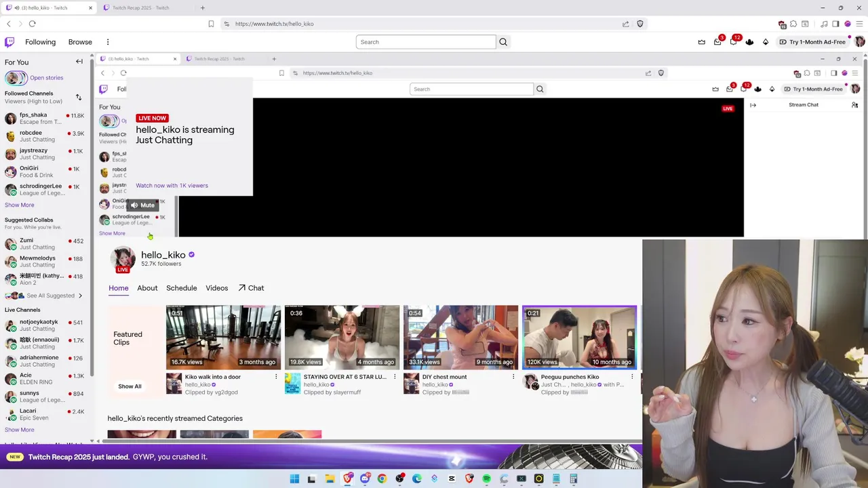Click the Get Bits diamond icon

coord(766,42)
